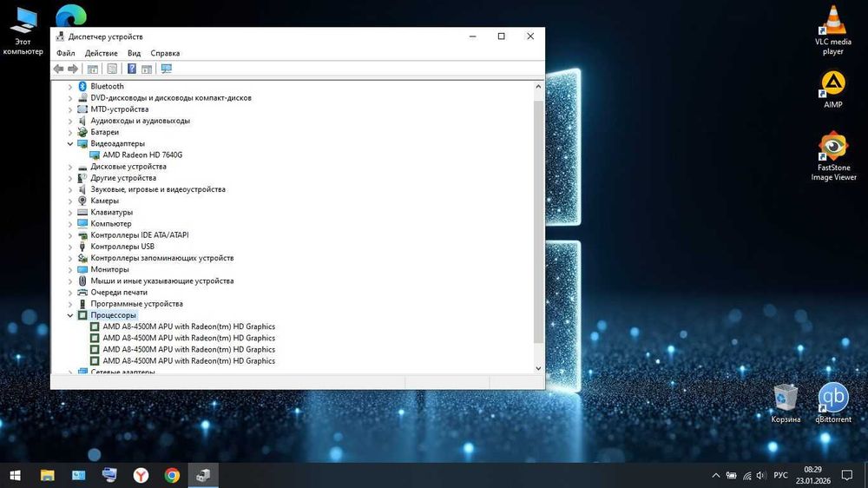This screenshot has height=488, width=868.
Task: Open FastStone Image Viewer desktop shortcut
Action: 833,156
